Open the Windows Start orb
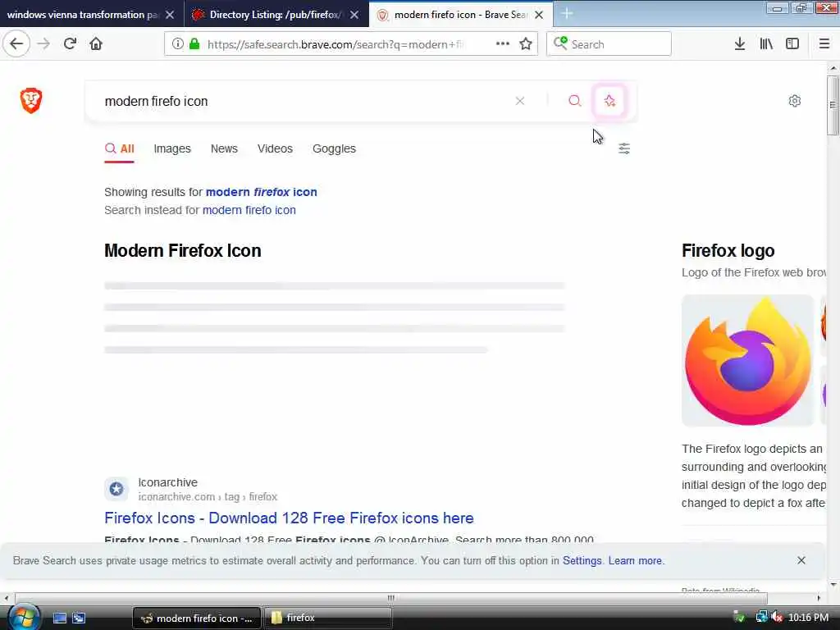Image resolution: width=840 pixels, height=630 pixels. click(x=23, y=617)
